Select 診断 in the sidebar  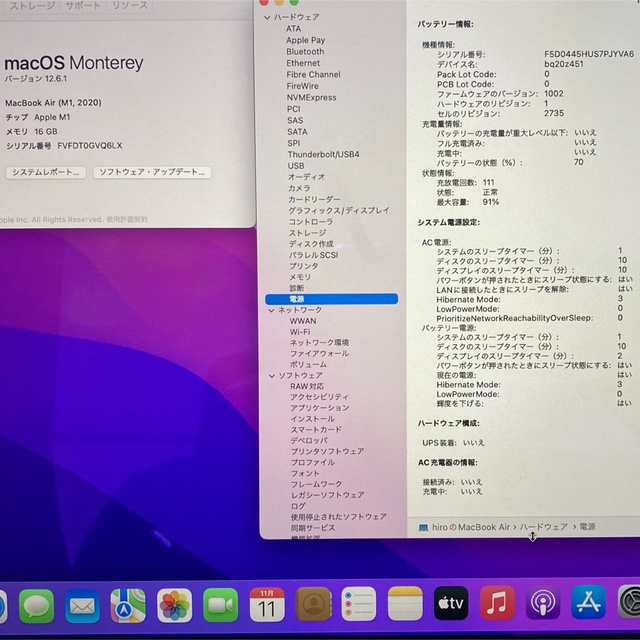coord(297,288)
